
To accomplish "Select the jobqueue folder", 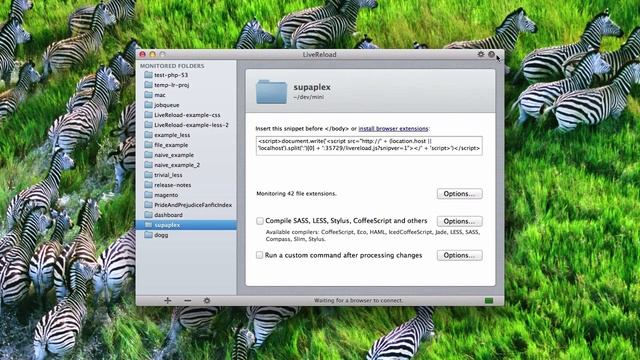I will tap(186, 105).
